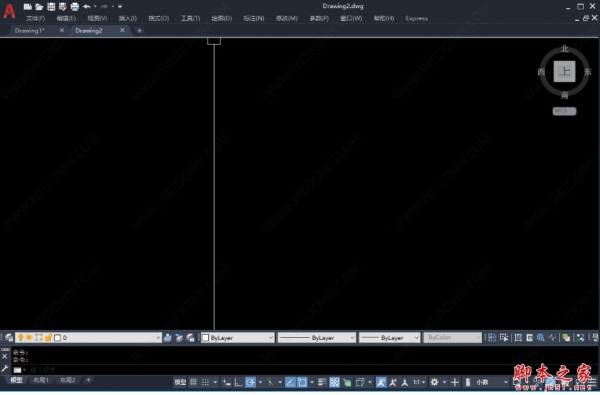Open the 插入(I) menu
The image size is (600, 395).
click(128, 18)
